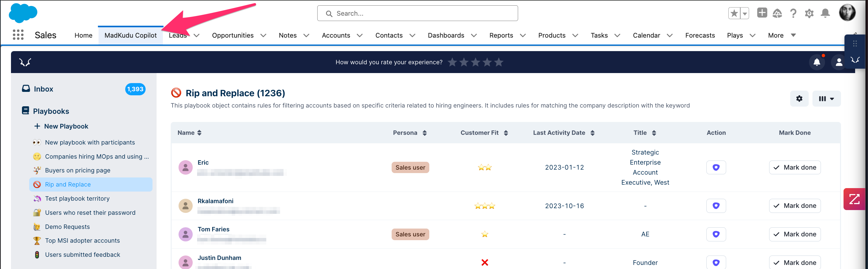Open the Demo Requests playbook
Viewport: 868px width, 269px height.
point(67,227)
